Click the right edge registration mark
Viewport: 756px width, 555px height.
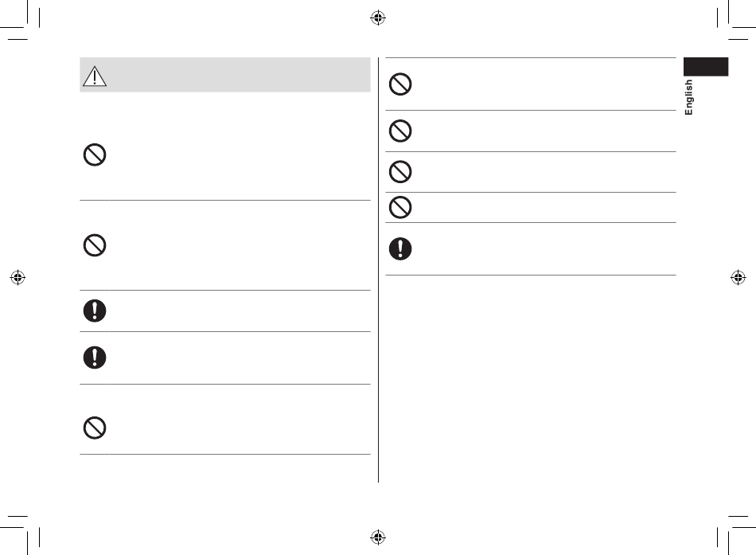(738, 277)
